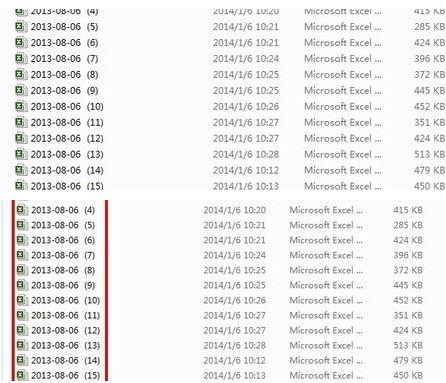Viewport: 446px width, 383px height.
Task: Click date 2014/1/6 10:24 in upper list
Action: [x=246, y=59]
